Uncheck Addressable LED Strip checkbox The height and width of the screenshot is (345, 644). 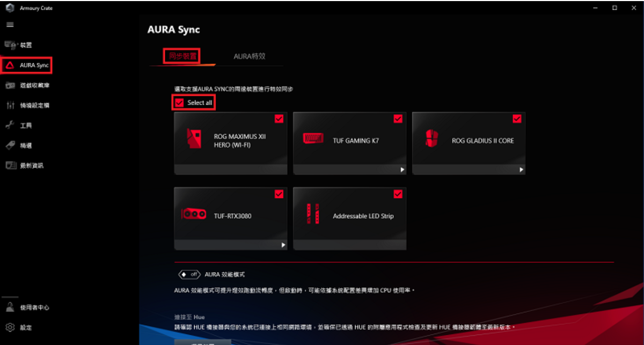click(x=398, y=194)
